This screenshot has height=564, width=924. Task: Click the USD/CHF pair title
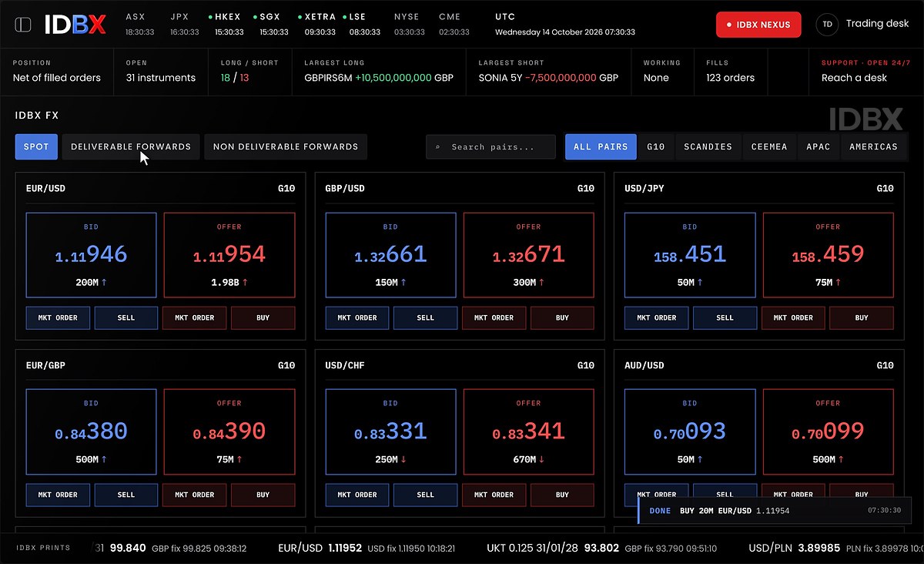pos(346,366)
